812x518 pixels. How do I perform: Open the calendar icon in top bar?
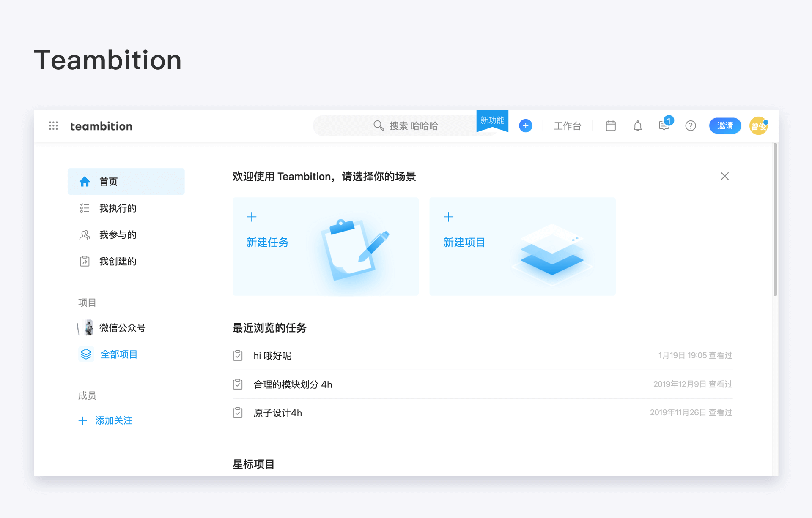[x=610, y=125]
